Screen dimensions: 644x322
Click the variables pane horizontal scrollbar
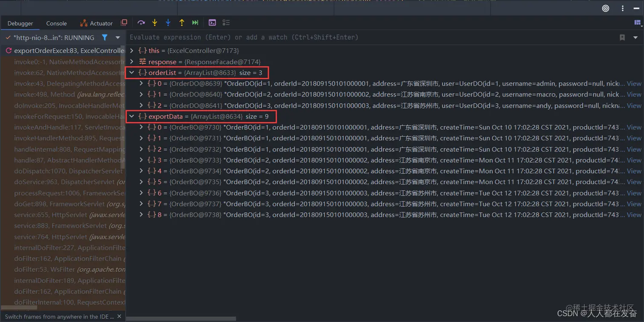coord(181,318)
